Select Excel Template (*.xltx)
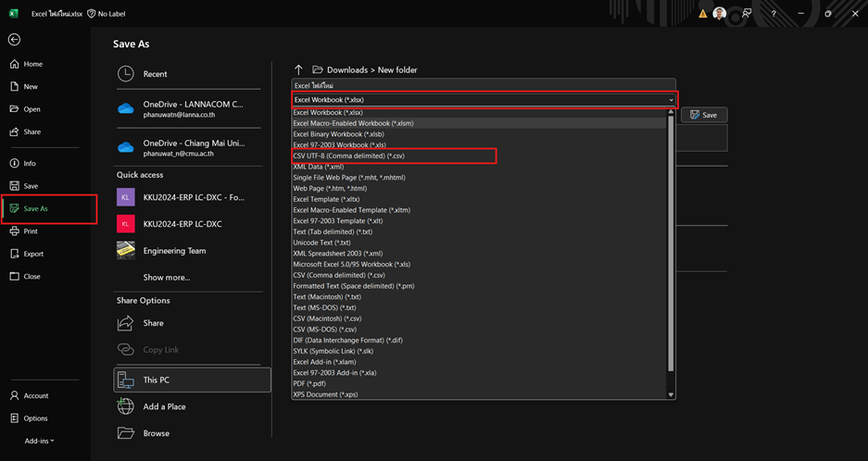The width and height of the screenshot is (868, 461). [480, 199]
